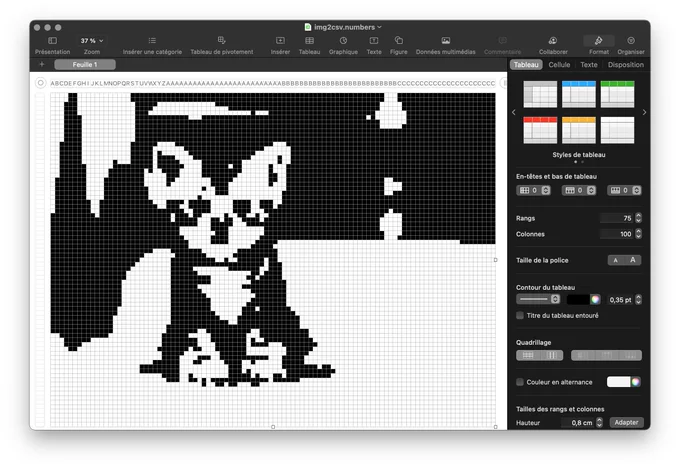Show previous table styles page
This screenshot has width=680, height=469.
tap(514, 112)
